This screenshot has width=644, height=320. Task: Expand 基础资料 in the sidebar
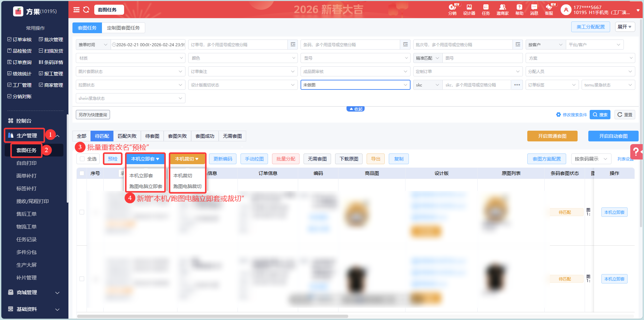click(34, 309)
